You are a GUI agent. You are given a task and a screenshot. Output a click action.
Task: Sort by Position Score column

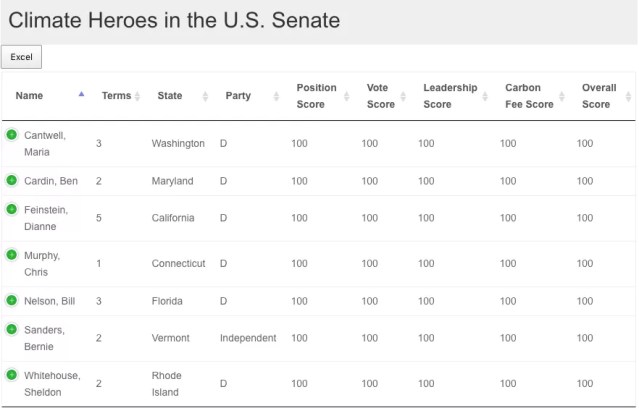point(317,96)
